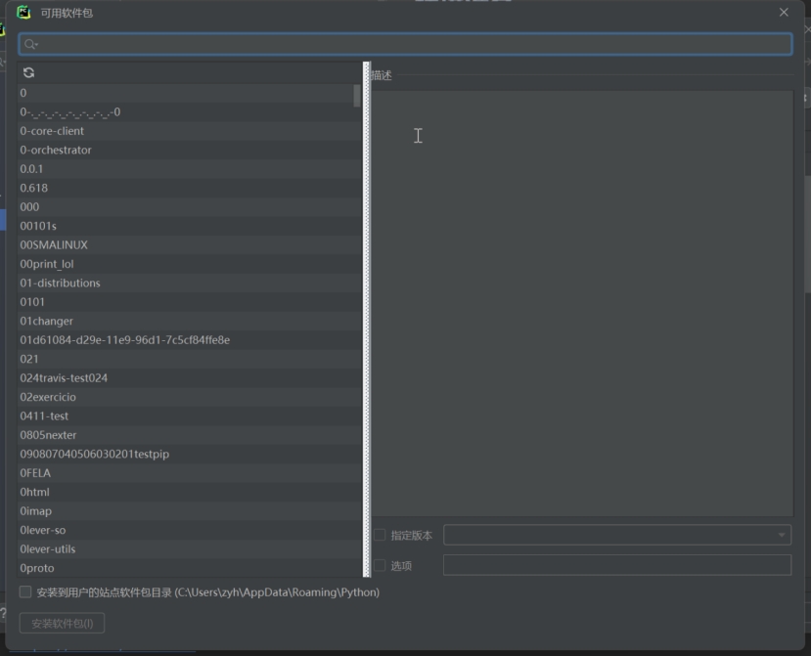Select the 0proto package
Image resolution: width=812 pixels, height=656 pixels.
pyautogui.click(x=37, y=568)
